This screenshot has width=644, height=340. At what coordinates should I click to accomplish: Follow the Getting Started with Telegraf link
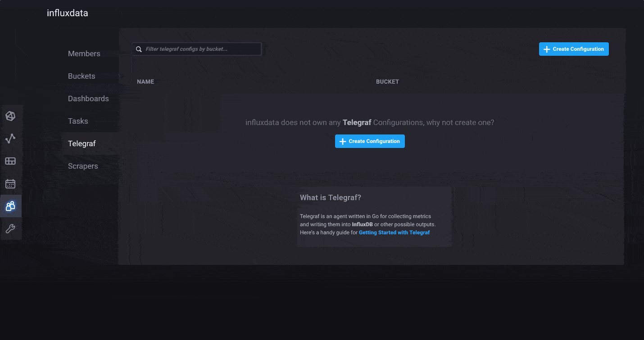[394, 233]
